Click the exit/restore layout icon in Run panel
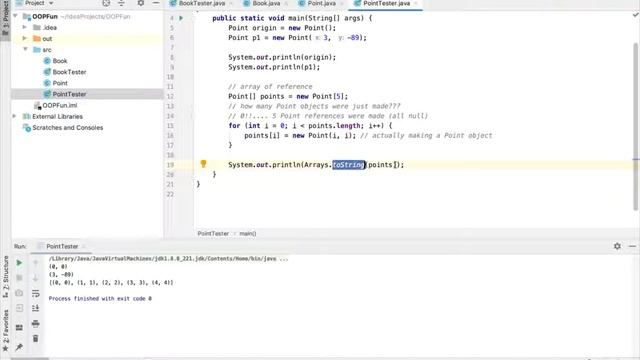Image resolution: width=640 pixels, height=360 pixels. [x=19, y=308]
